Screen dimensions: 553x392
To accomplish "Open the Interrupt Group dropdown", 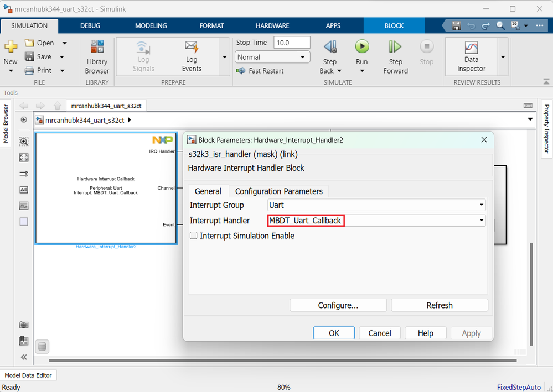I will coord(376,205).
